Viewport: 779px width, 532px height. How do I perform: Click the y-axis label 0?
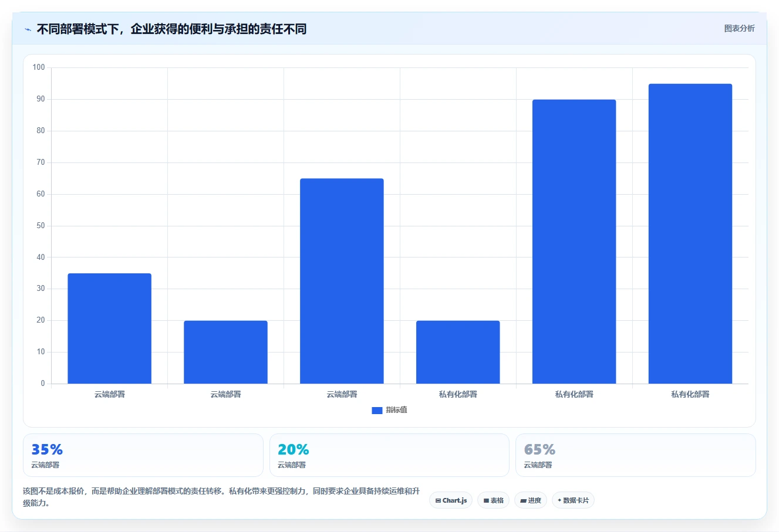(43, 384)
